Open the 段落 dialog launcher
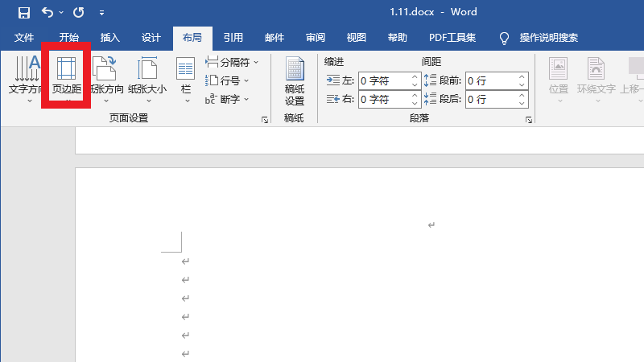This screenshot has height=362, width=644. click(x=529, y=120)
